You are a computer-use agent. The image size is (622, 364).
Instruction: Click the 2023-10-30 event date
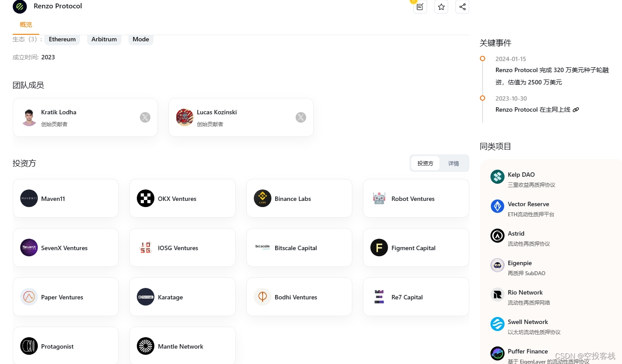511,98
